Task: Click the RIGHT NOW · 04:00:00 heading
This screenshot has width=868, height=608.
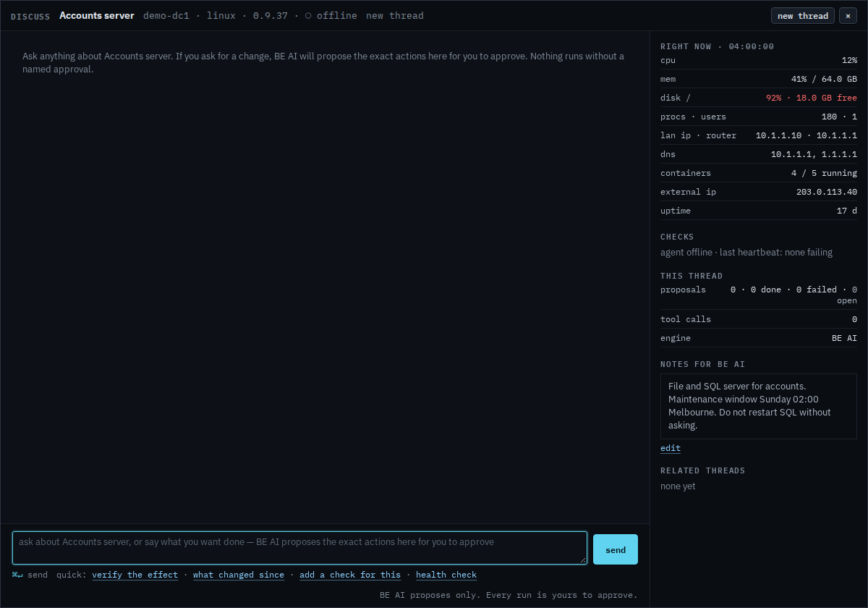Action: tap(717, 46)
